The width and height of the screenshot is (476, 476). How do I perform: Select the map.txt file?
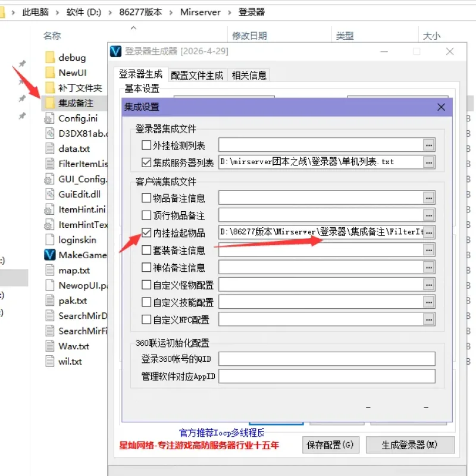coord(74,270)
